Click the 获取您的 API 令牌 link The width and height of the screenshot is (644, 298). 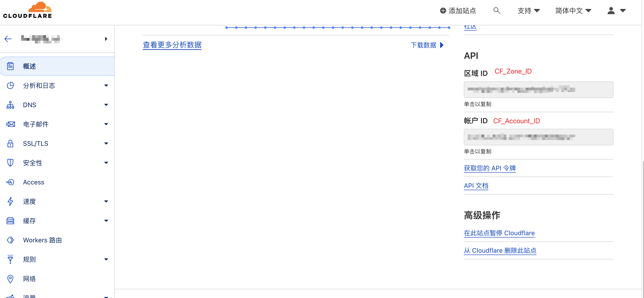click(490, 168)
